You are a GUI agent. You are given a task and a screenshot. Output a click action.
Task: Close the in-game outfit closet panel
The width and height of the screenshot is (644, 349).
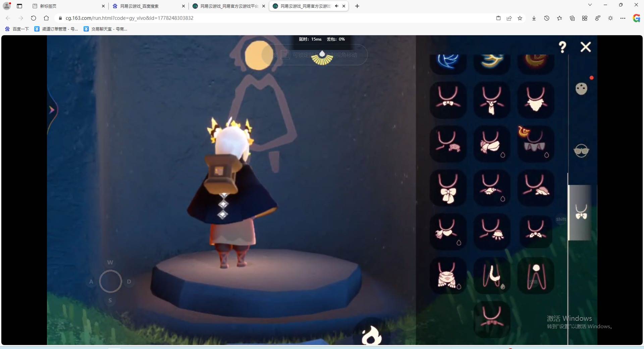coord(586,47)
